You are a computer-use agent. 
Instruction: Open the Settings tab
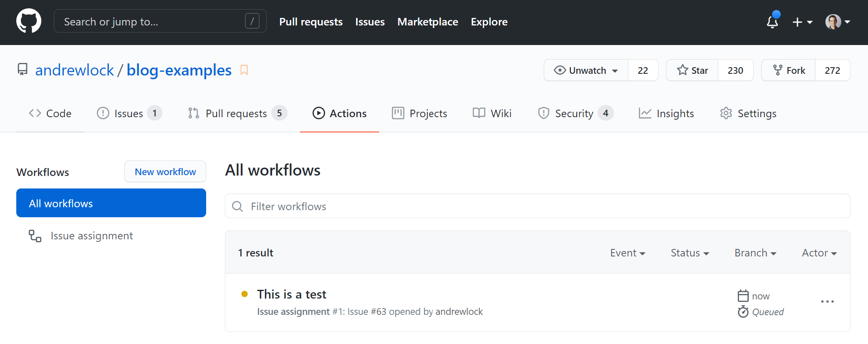[x=748, y=113]
